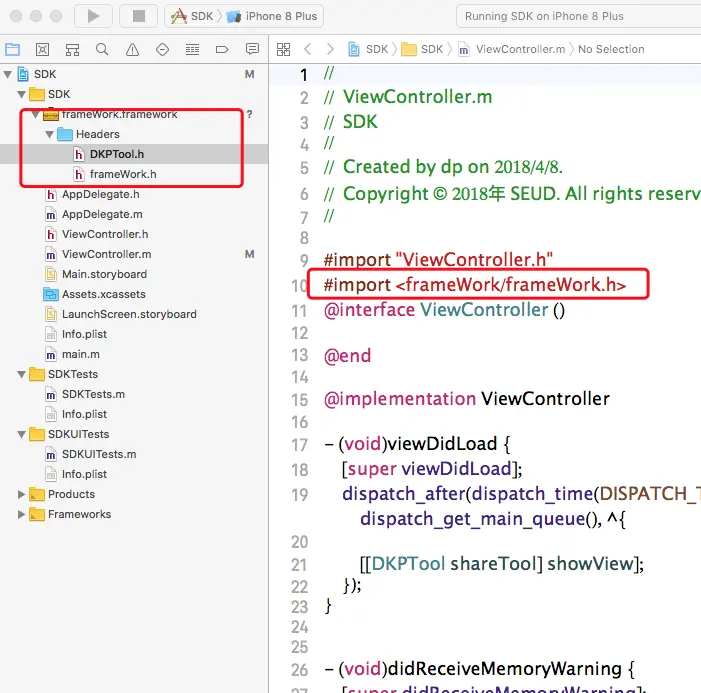Open ViewController.m in navigator
701x693 pixels.
click(106, 254)
